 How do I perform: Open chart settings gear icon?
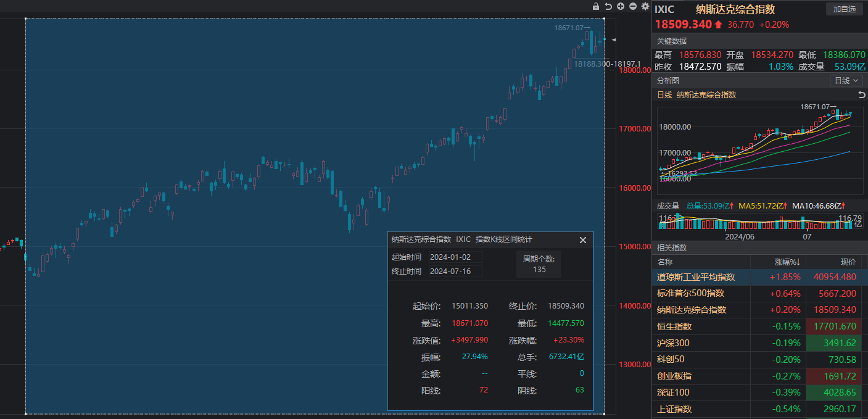(x=645, y=6)
